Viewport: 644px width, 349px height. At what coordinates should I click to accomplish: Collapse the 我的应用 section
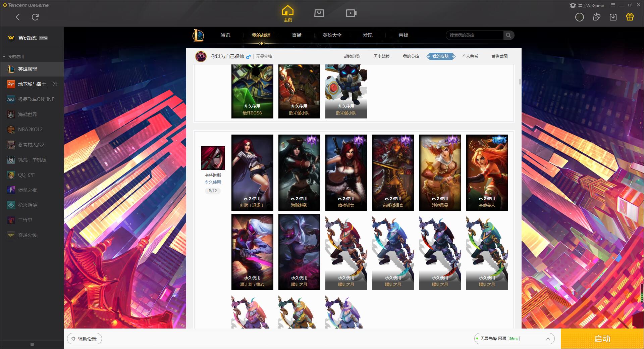pyautogui.click(x=13, y=56)
